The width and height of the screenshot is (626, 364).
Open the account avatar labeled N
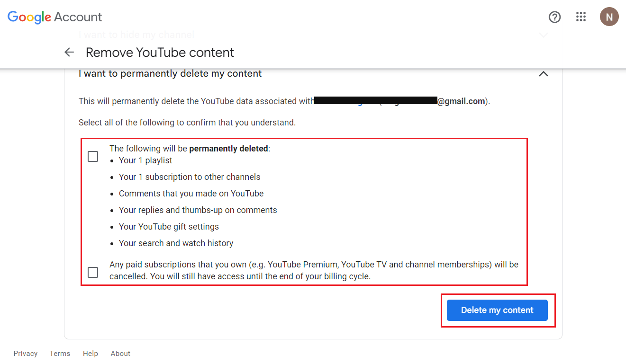(x=609, y=17)
